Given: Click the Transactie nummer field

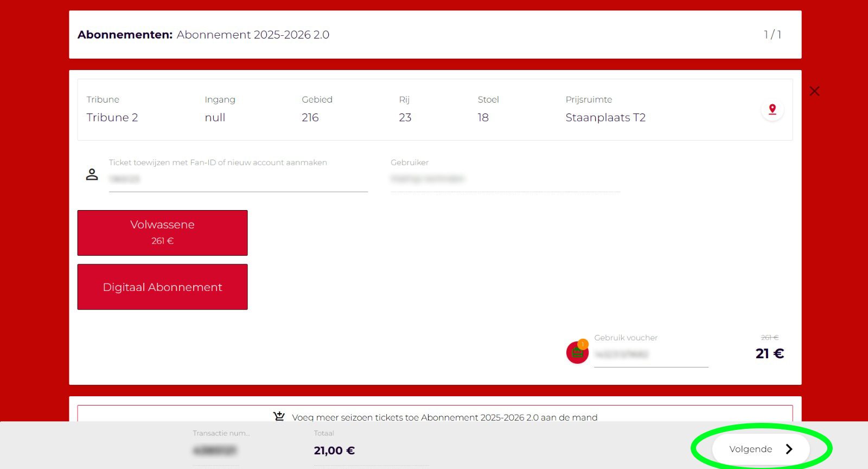Looking at the screenshot, I should [215, 451].
